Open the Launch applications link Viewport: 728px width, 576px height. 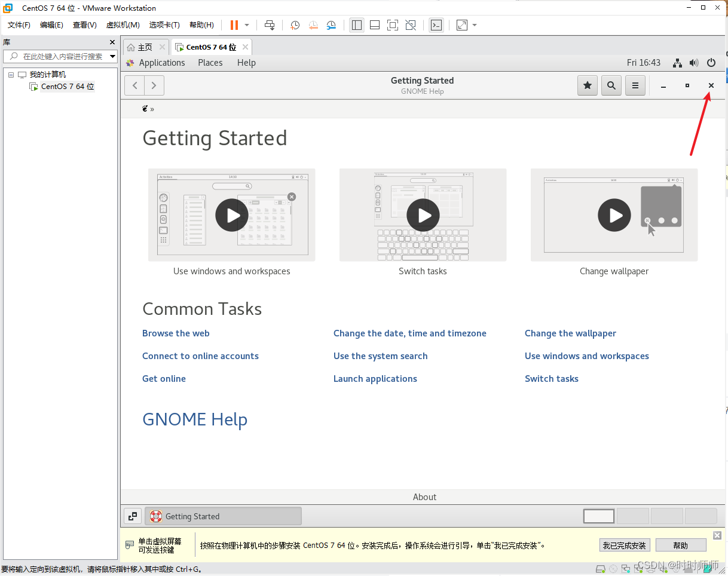[375, 379]
